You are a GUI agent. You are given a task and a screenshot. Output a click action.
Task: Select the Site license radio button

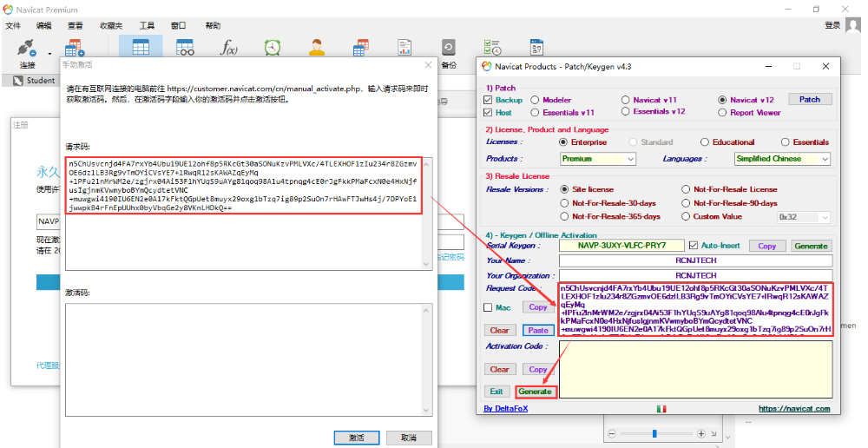point(565,189)
